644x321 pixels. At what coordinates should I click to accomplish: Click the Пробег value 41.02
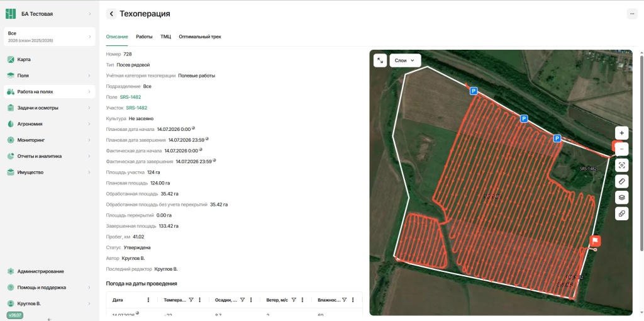(x=138, y=237)
